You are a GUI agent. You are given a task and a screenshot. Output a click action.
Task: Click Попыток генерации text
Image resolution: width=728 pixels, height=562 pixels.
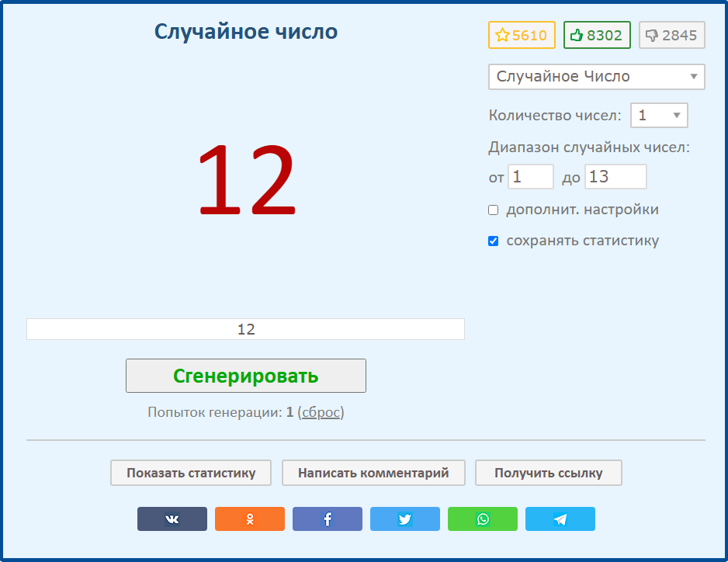click(x=214, y=412)
